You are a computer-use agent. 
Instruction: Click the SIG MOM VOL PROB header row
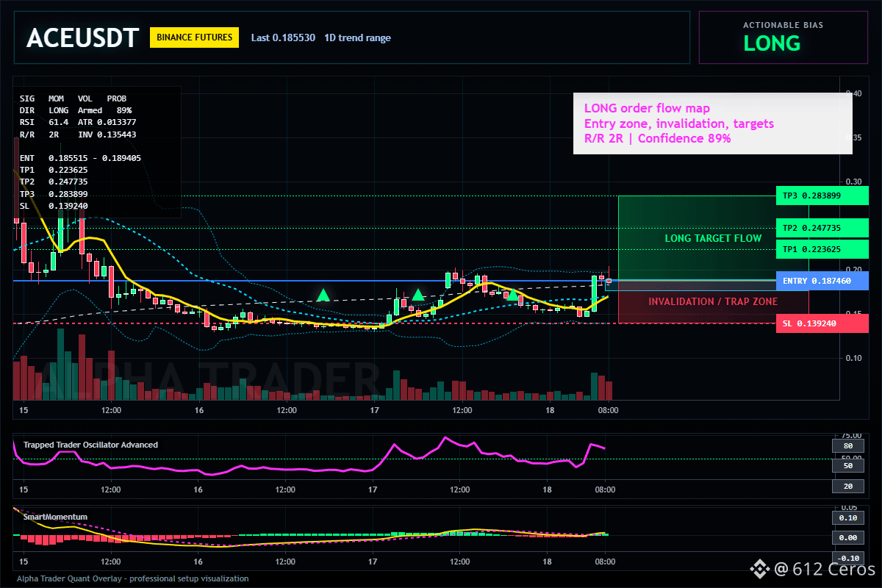73,98
